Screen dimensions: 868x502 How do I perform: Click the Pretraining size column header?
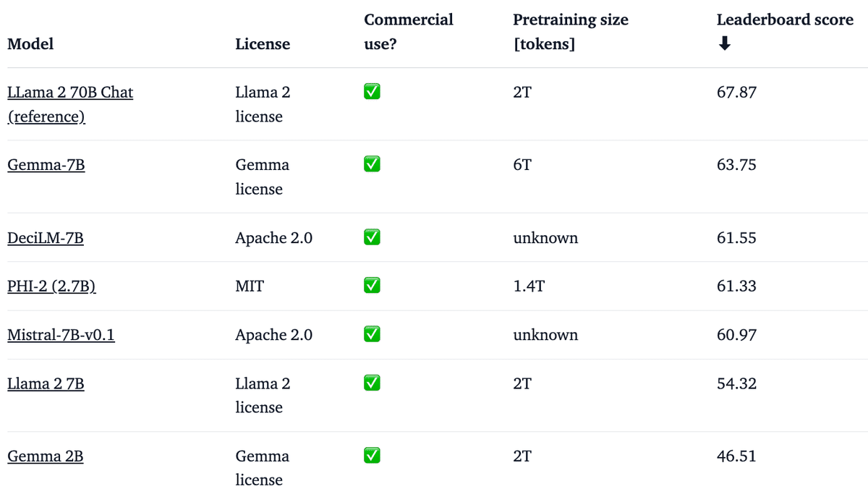coord(570,32)
